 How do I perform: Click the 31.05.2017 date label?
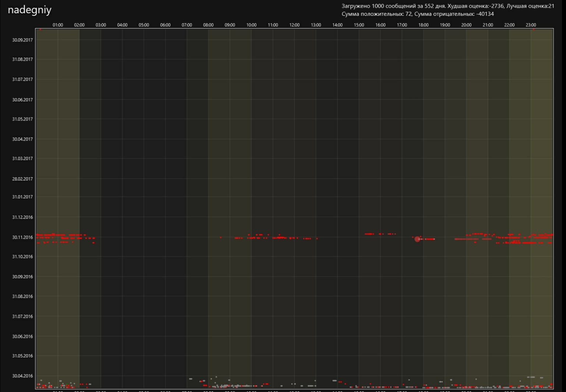tap(22, 119)
